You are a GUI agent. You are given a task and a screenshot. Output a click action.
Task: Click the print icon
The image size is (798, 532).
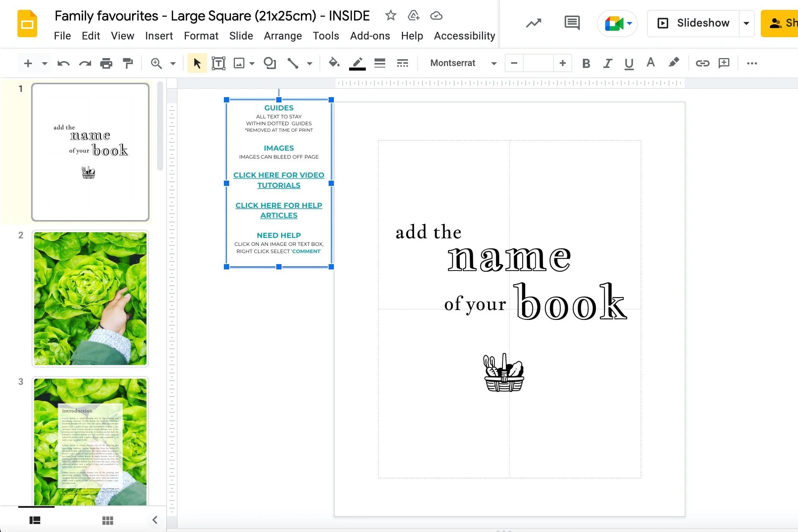(106, 63)
